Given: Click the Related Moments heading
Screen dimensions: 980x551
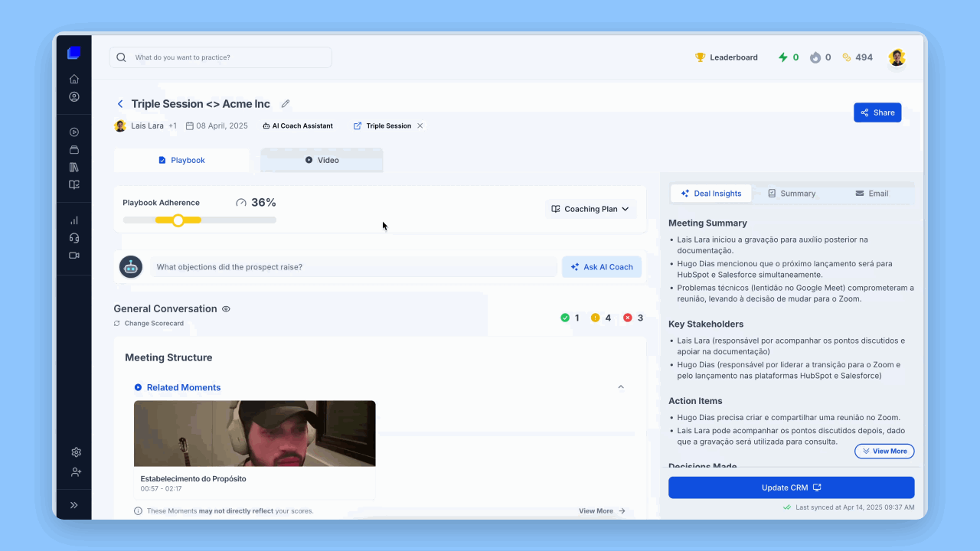Looking at the screenshot, I should 184,387.
